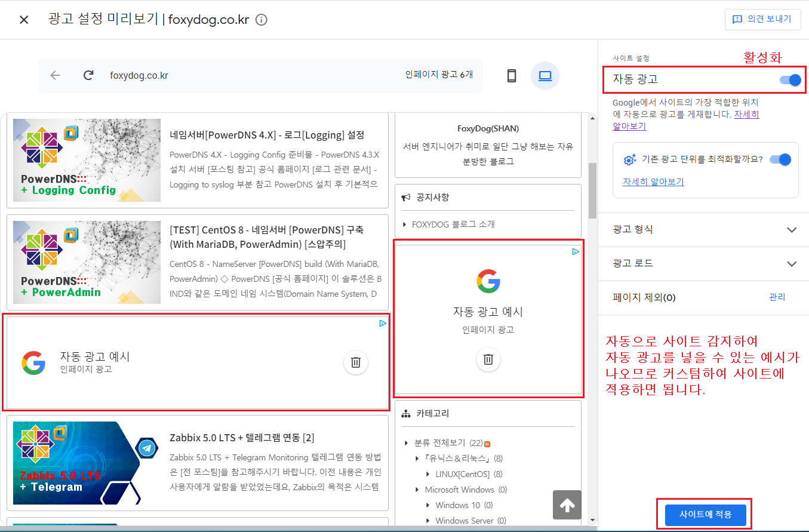Viewport: 809px width, 532px height.
Task: Click the FoxyDog(SHAN) blog title
Action: (488, 128)
